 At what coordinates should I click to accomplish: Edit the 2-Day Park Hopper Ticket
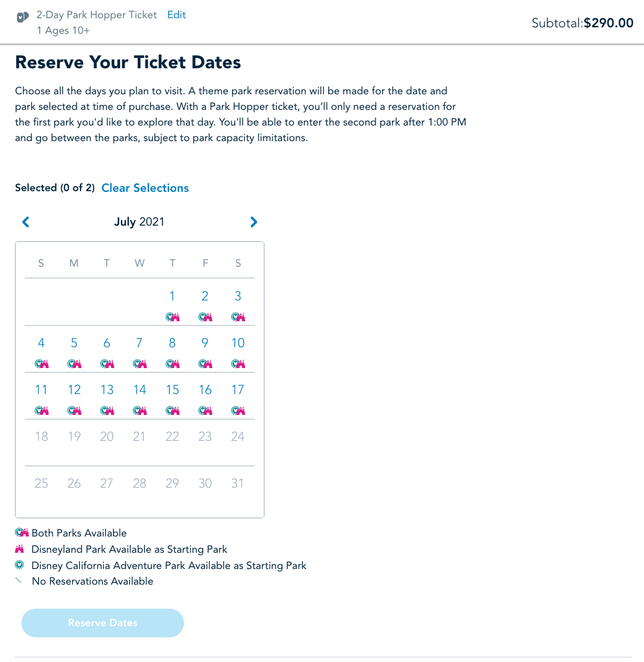[x=176, y=15]
